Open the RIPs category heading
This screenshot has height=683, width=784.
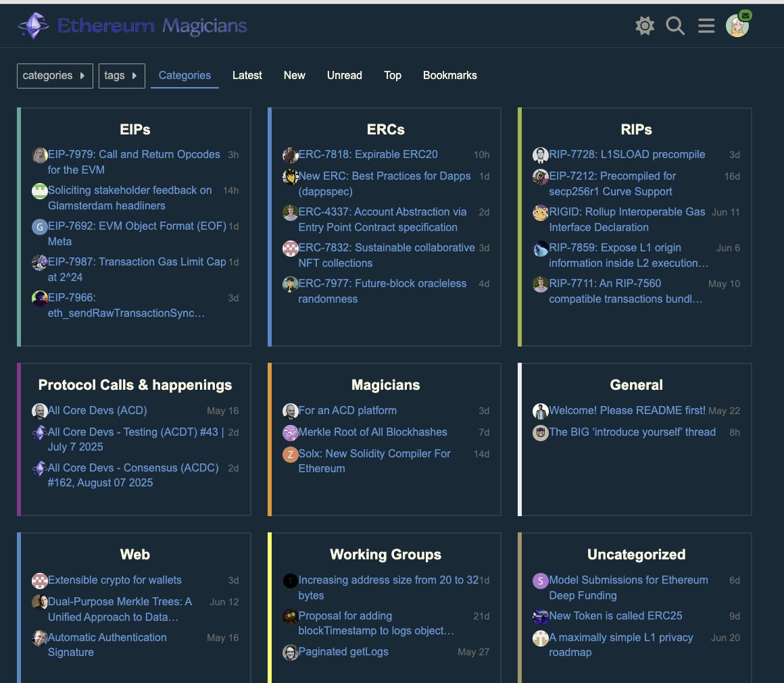[x=636, y=130]
